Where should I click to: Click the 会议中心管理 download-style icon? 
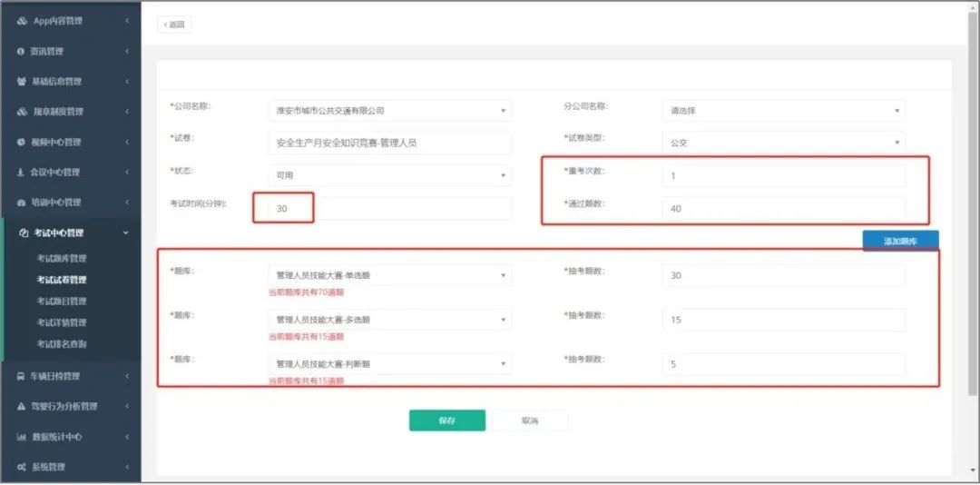tap(21, 172)
